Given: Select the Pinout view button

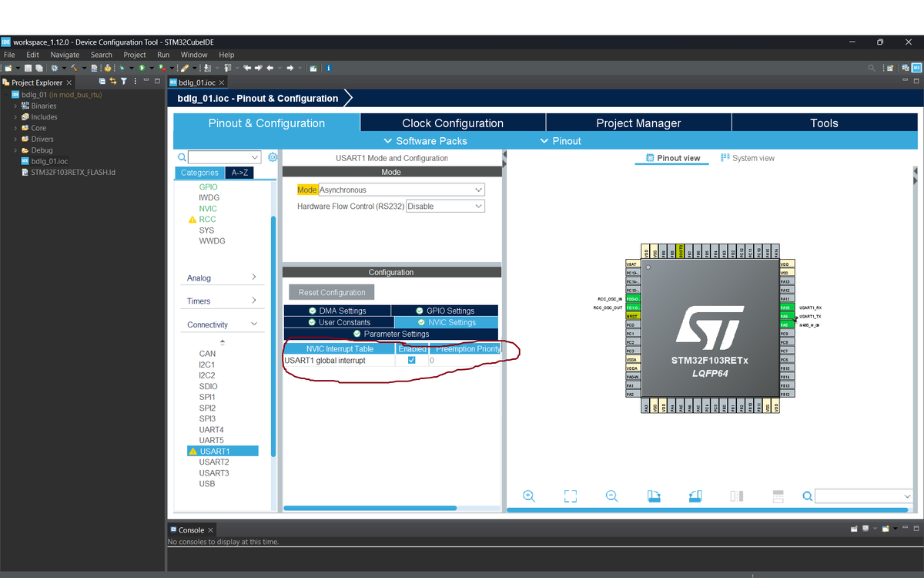Looking at the screenshot, I should 673,158.
